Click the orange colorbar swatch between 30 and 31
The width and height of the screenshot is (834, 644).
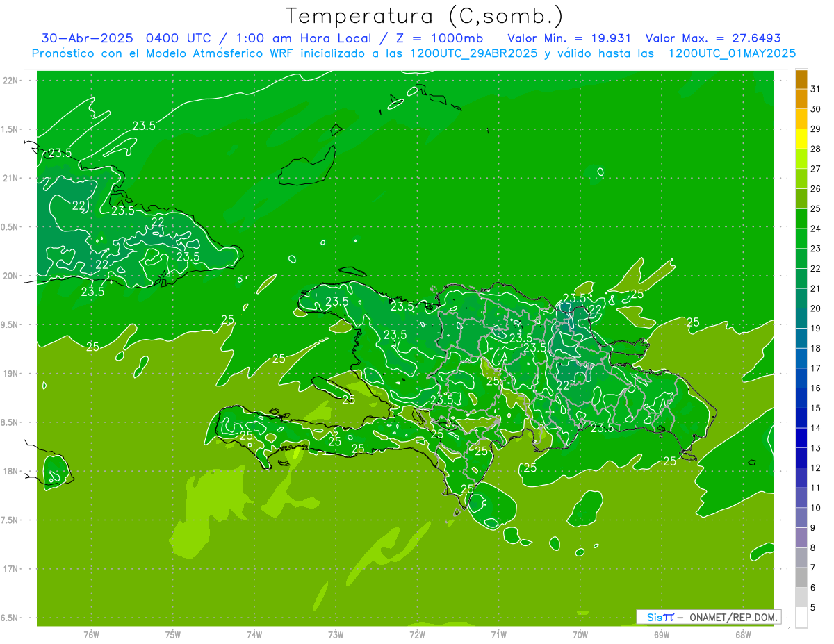tap(801, 99)
